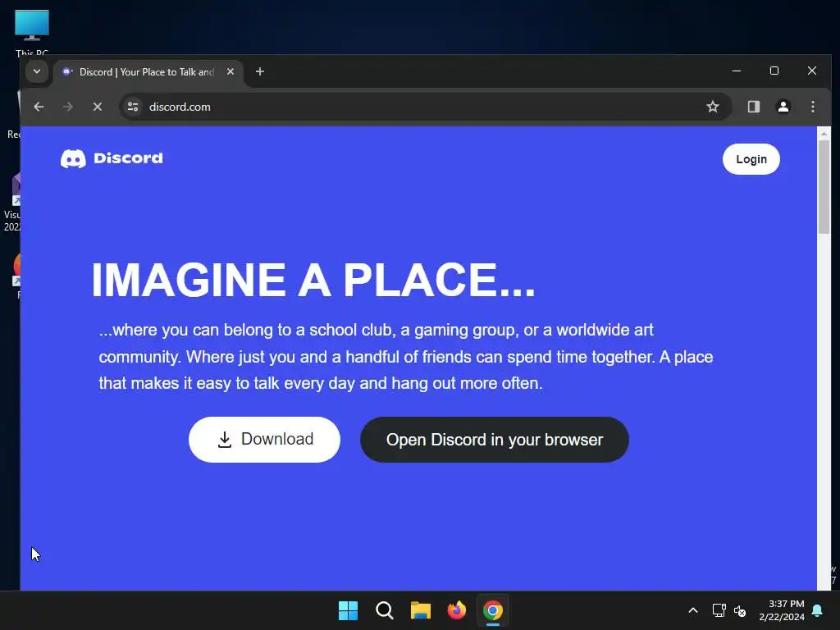This screenshot has height=630, width=840.
Task: Open Windows taskbar search
Action: [x=385, y=610]
